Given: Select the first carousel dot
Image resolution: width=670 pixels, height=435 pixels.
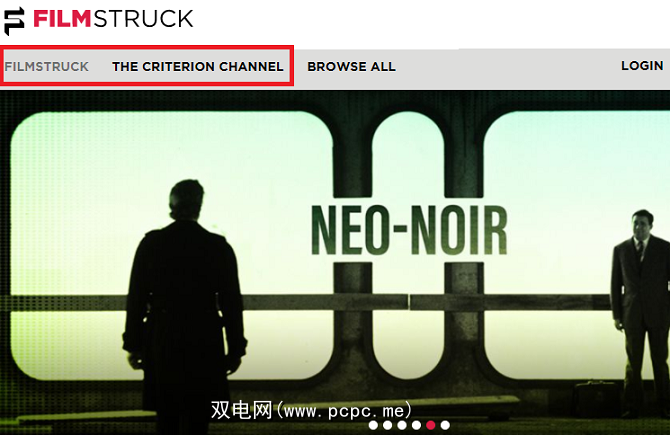Looking at the screenshot, I should click(373, 425).
